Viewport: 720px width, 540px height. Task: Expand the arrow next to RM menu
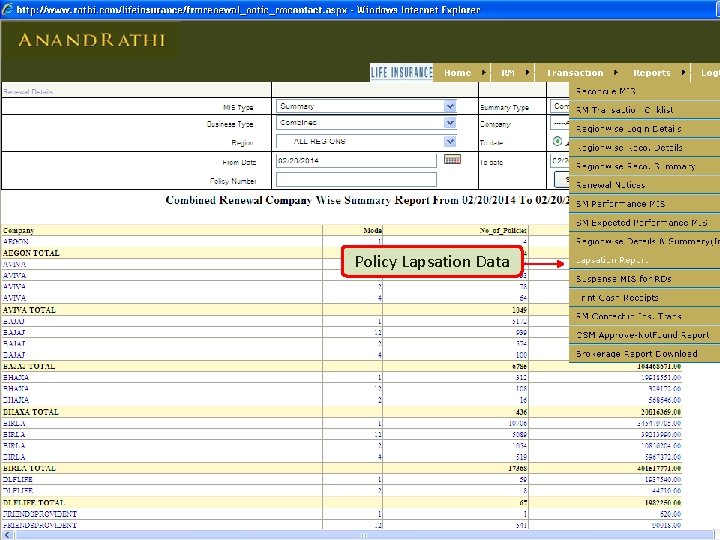pyautogui.click(x=527, y=73)
